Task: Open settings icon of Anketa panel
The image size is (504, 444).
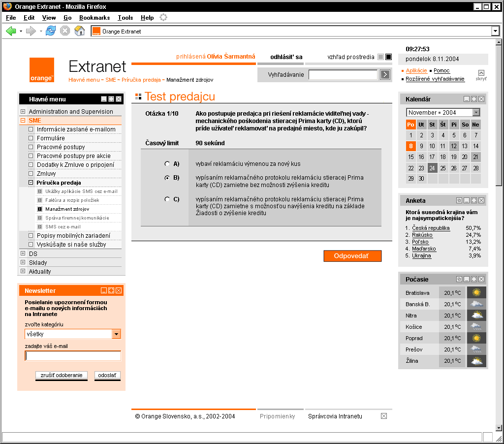Action: [x=459, y=201]
